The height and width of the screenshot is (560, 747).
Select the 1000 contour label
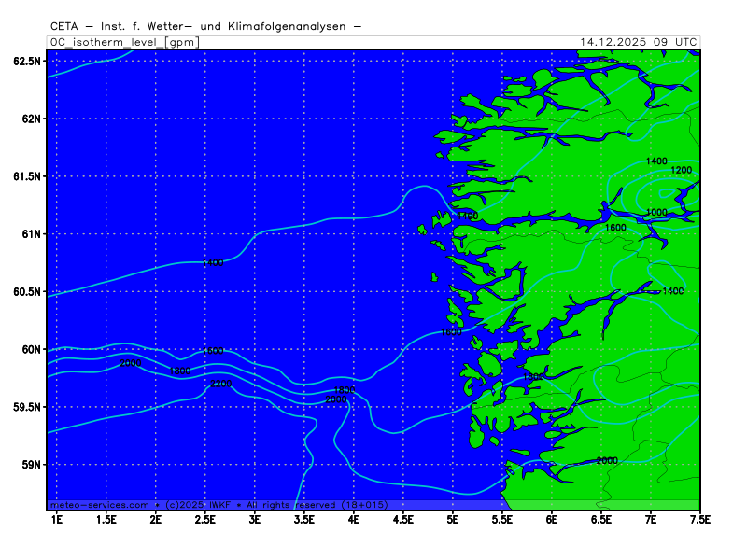(x=656, y=213)
